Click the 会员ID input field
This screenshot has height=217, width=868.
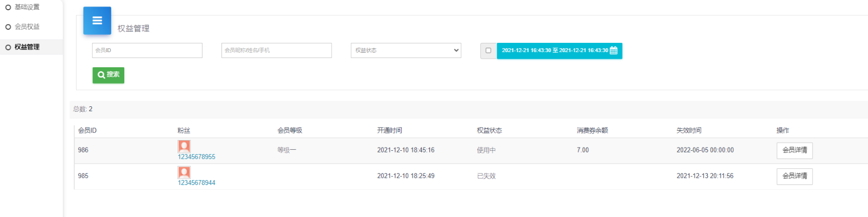click(x=147, y=50)
